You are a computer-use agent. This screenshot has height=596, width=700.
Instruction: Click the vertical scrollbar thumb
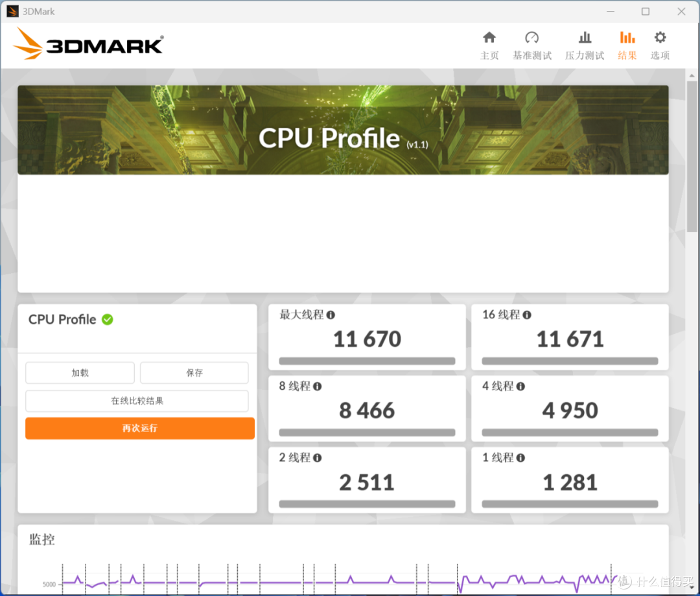[692, 156]
